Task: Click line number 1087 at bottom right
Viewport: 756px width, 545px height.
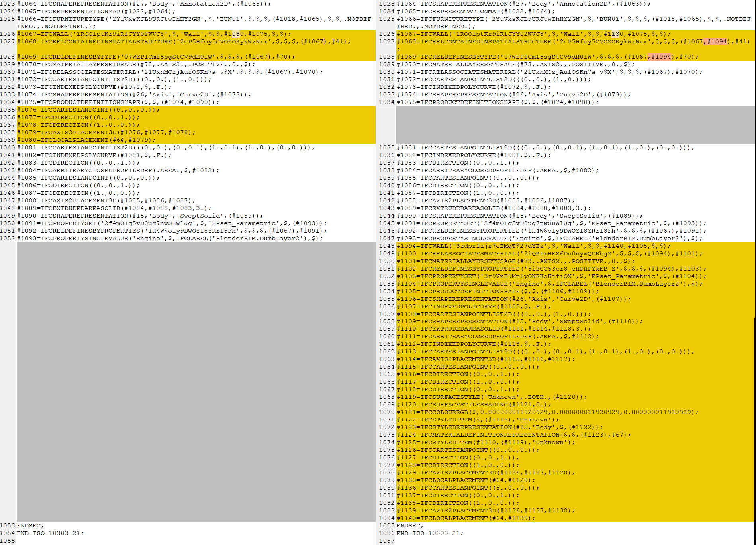Action: 387,540
